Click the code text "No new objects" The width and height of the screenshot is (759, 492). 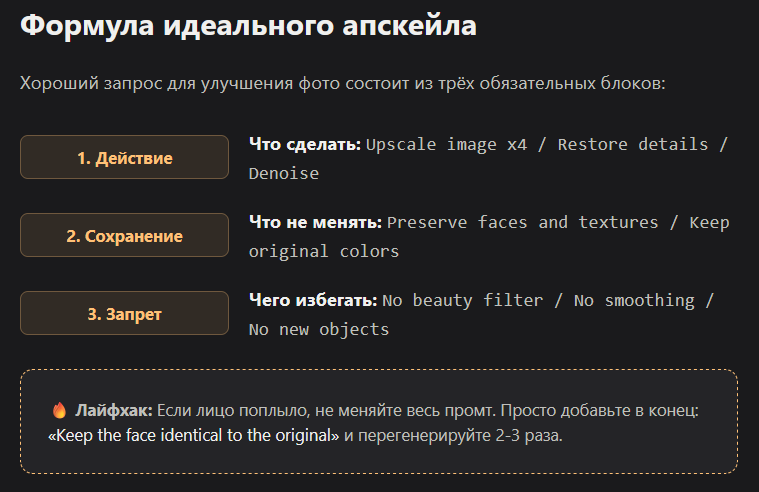(319, 329)
